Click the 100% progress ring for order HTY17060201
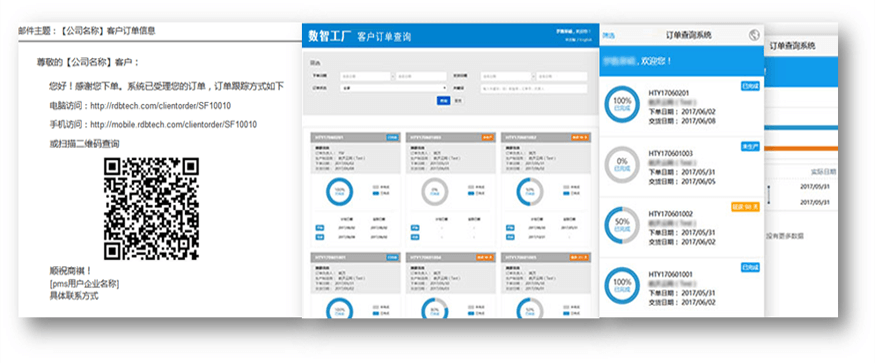The image size is (875, 363). point(622,105)
